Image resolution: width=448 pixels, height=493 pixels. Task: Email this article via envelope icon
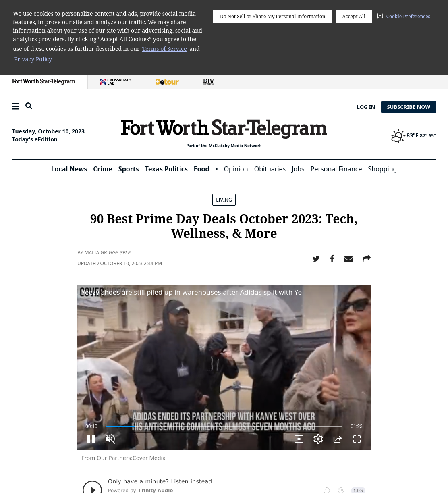click(348, 259)
